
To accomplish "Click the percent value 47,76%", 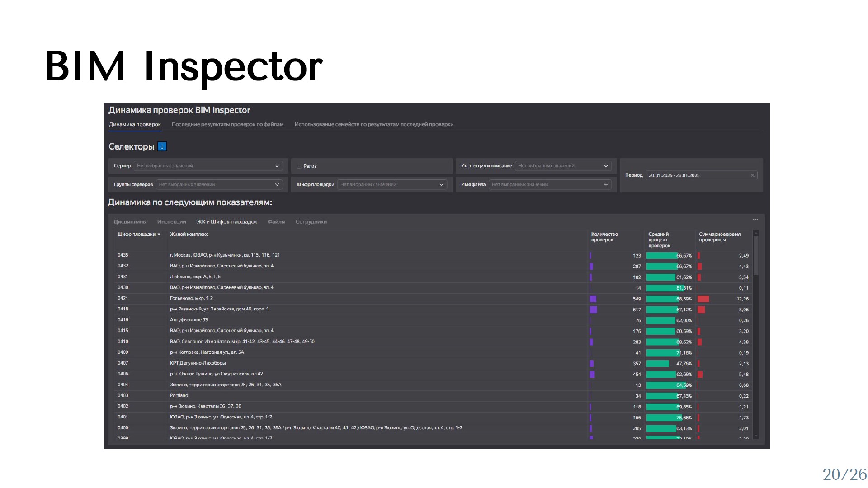I will [684, 364].
